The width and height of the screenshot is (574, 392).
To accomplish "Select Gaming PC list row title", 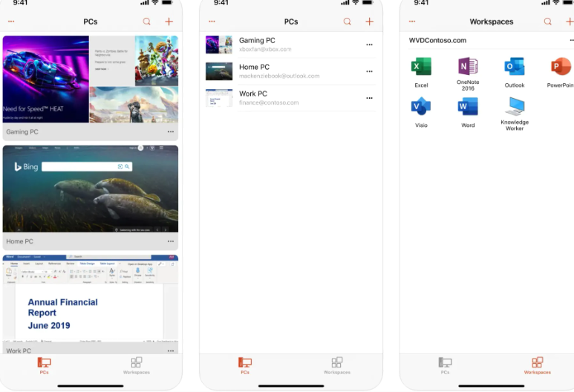I will 257,40.
